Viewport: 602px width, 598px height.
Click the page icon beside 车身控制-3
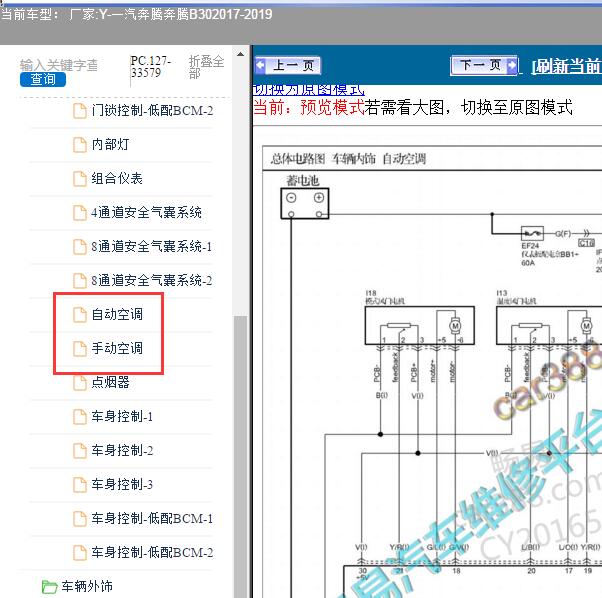(x=80, y=484)
